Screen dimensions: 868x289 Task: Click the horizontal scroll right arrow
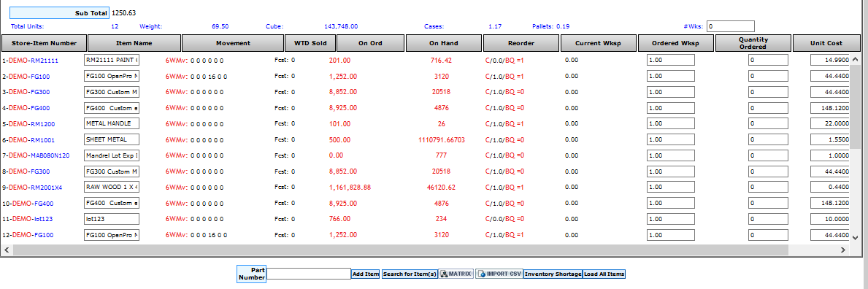[843, 250]
